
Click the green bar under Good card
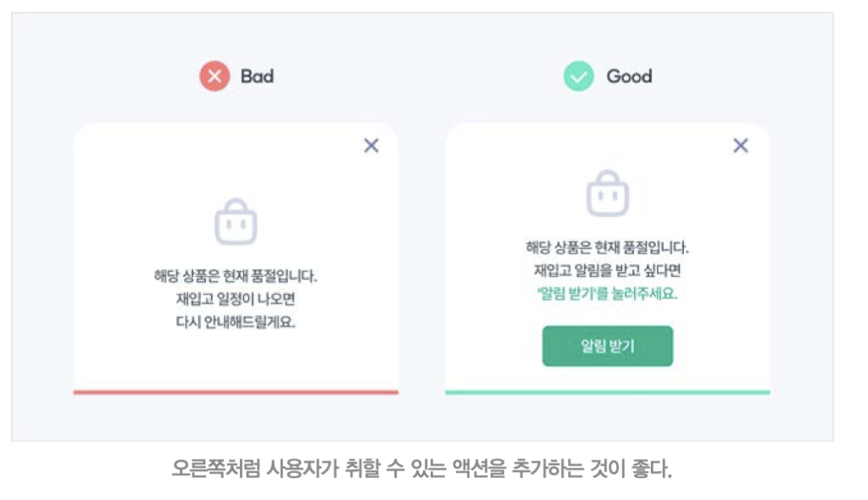pos(608,392)
